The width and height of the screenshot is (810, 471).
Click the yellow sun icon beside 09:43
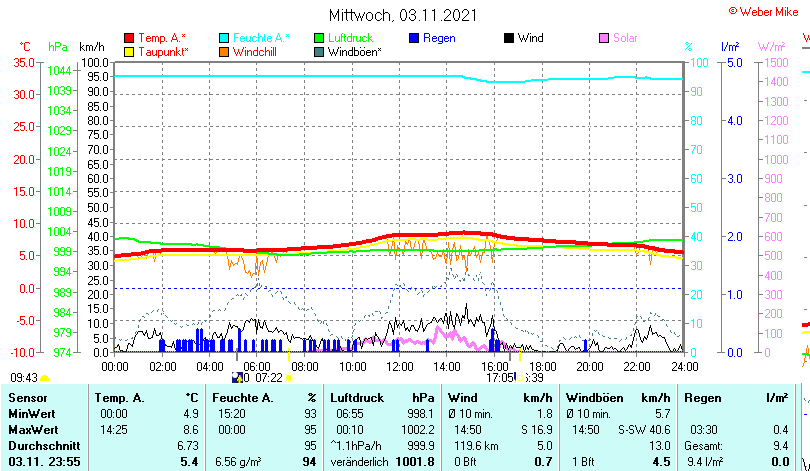tap(44, 378)
